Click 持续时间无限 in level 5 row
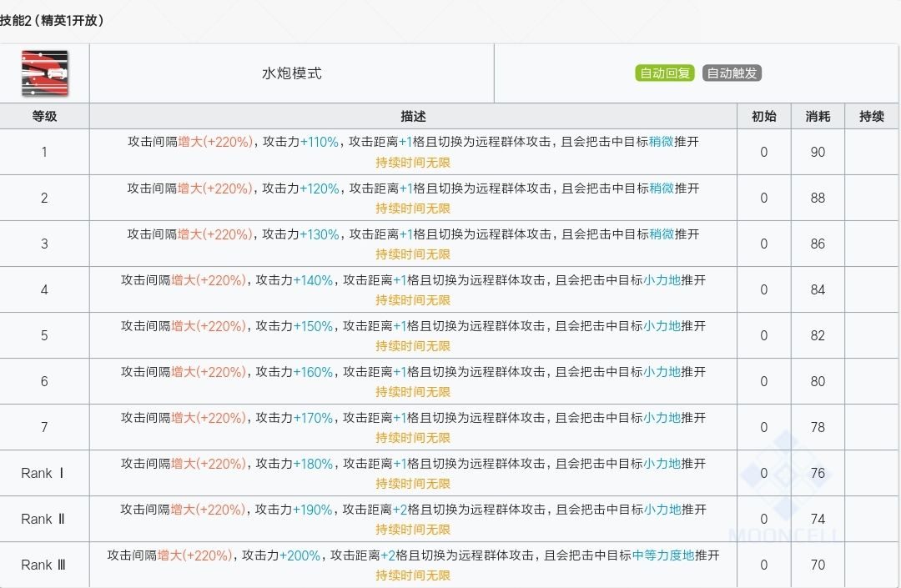The image size is (901, 588). click(413, 346)
